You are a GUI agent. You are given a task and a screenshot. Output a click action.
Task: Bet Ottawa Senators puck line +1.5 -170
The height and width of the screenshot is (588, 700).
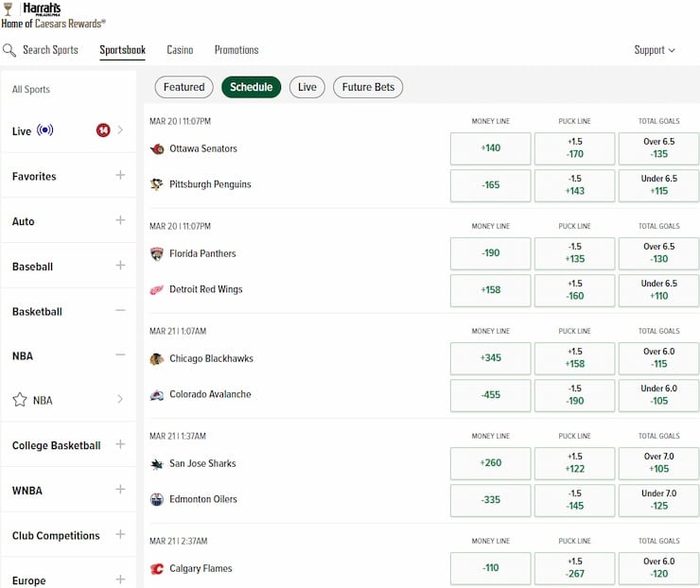click(574, 148)
